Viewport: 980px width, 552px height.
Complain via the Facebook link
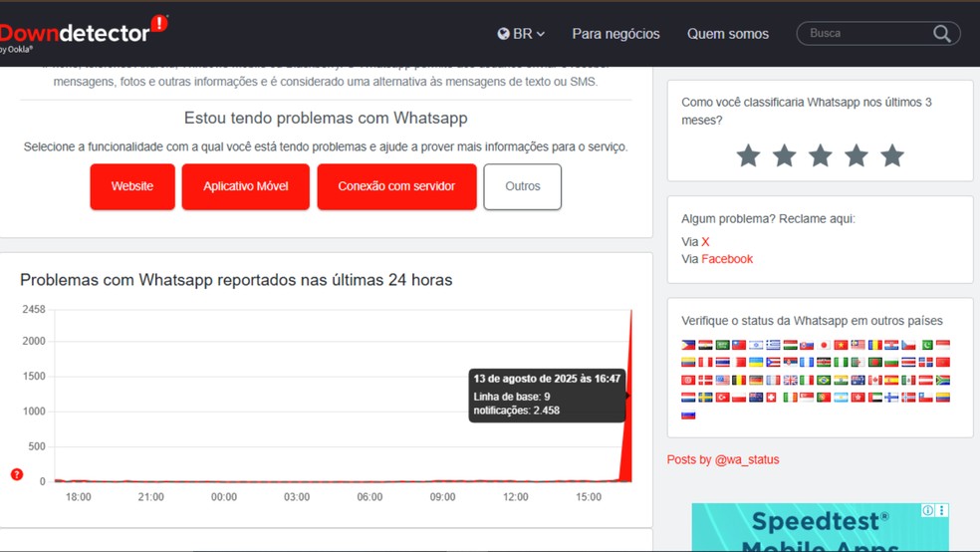click(x=727, y=259)
